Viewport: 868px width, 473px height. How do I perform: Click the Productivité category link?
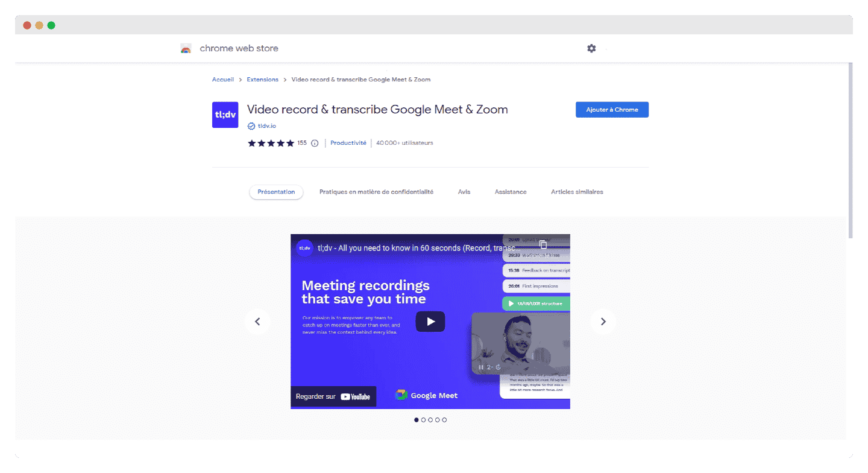(348, 143)
